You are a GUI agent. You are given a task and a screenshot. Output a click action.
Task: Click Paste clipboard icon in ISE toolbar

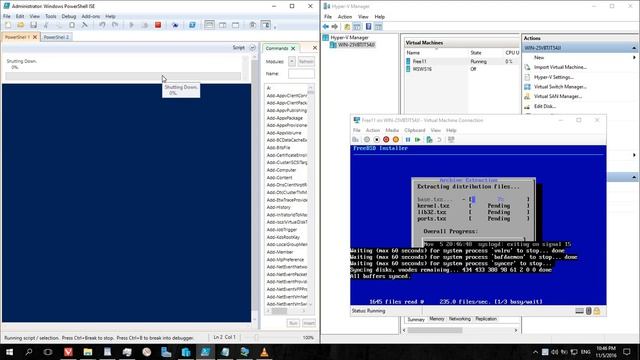(x=72, y=25)
